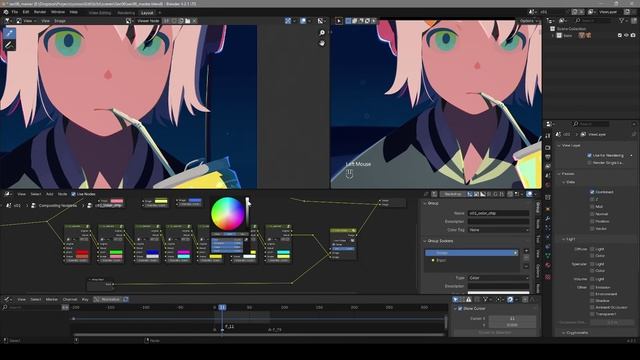Open the Color Tag dropdown

498,230
